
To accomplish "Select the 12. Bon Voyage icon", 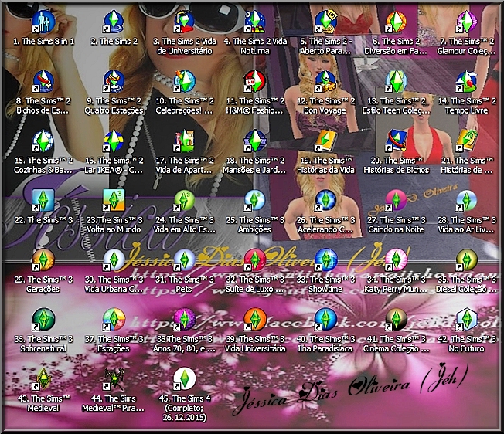I will 325,82.
